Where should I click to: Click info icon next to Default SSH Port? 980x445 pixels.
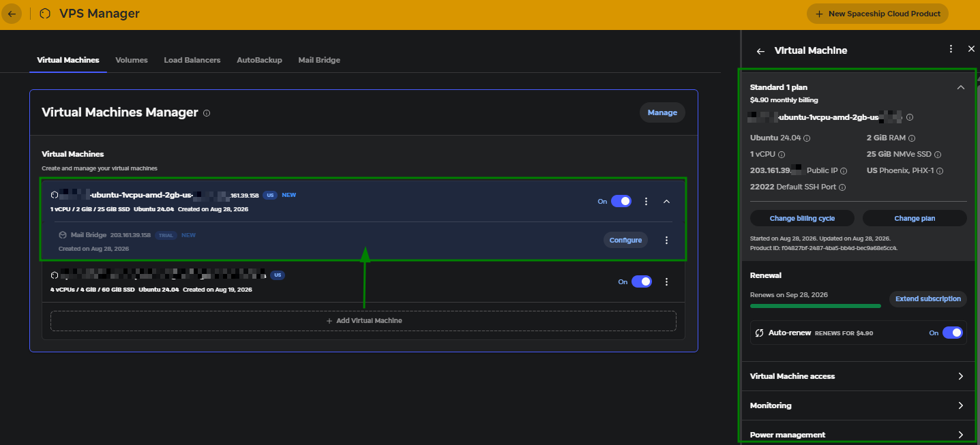(842, 187)
